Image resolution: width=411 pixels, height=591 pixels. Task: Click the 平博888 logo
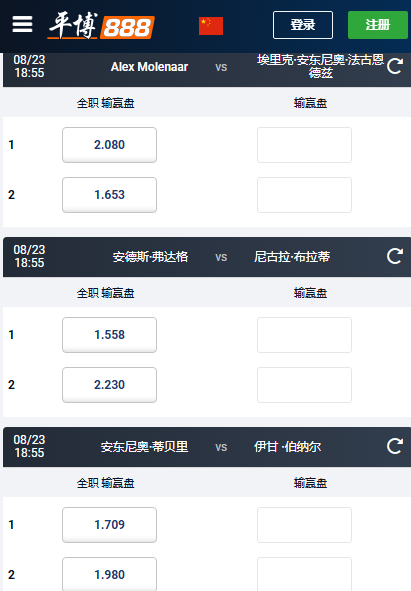pos(101,26)
